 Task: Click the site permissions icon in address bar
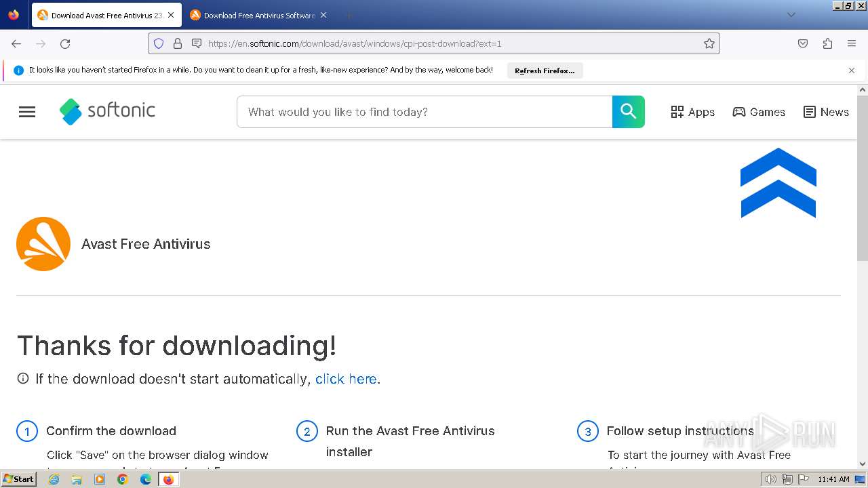[197, 43]
